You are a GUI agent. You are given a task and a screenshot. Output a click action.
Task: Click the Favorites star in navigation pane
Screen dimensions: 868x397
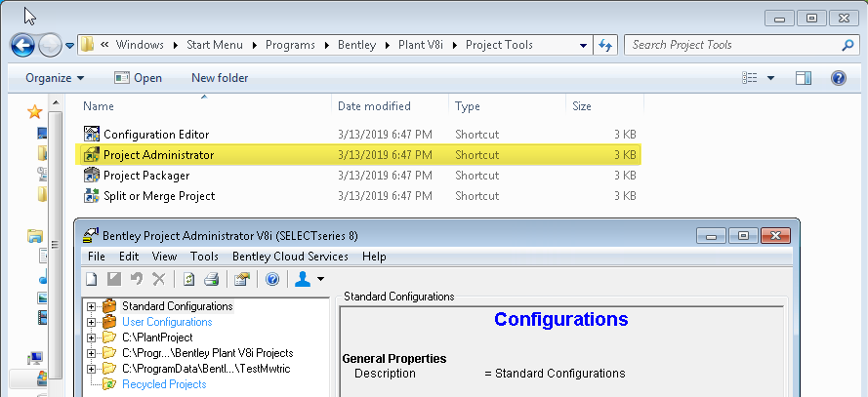click(35, 112)
